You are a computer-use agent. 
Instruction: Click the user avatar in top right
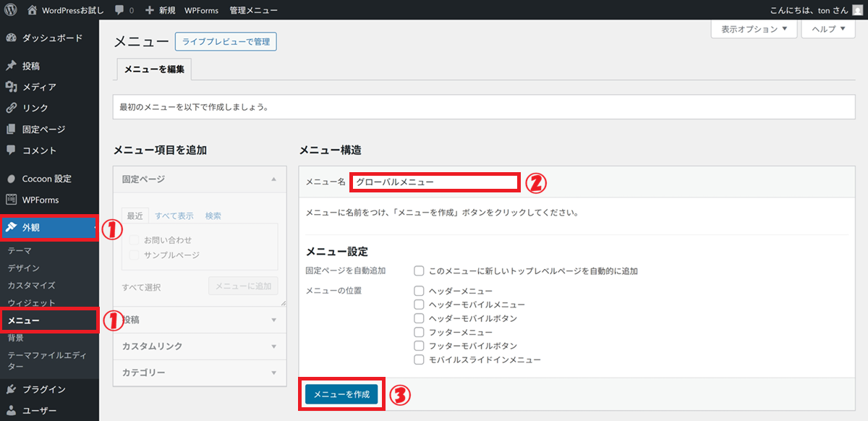858,10
